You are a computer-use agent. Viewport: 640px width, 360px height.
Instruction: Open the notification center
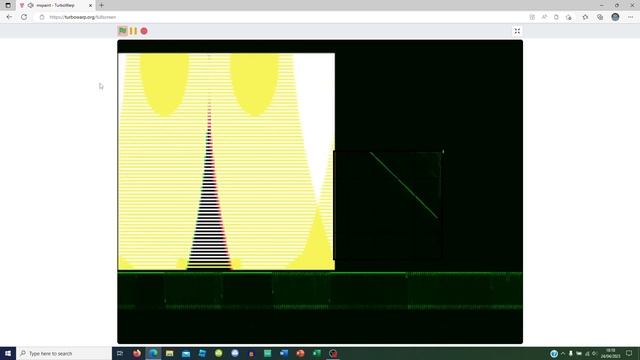coord(629,353)
